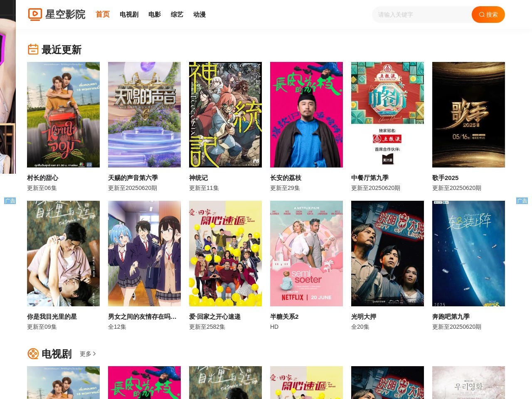
Task: Click 更新至2582集 status text
Action: 207,327
